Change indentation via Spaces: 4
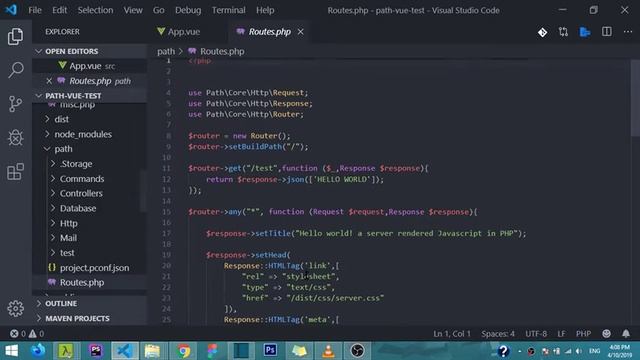This screenshot has width=640, height=360. point(498,333)
